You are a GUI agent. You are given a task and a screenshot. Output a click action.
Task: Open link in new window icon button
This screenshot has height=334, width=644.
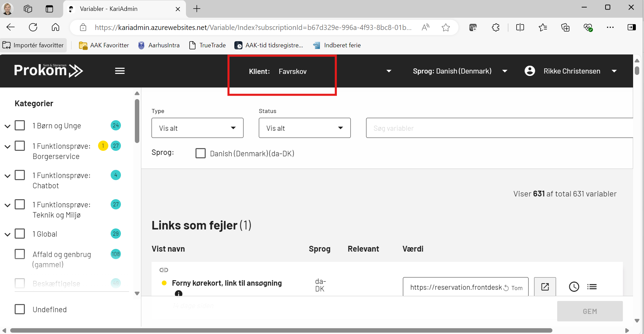pyautogui.click(x=545, y=287)
